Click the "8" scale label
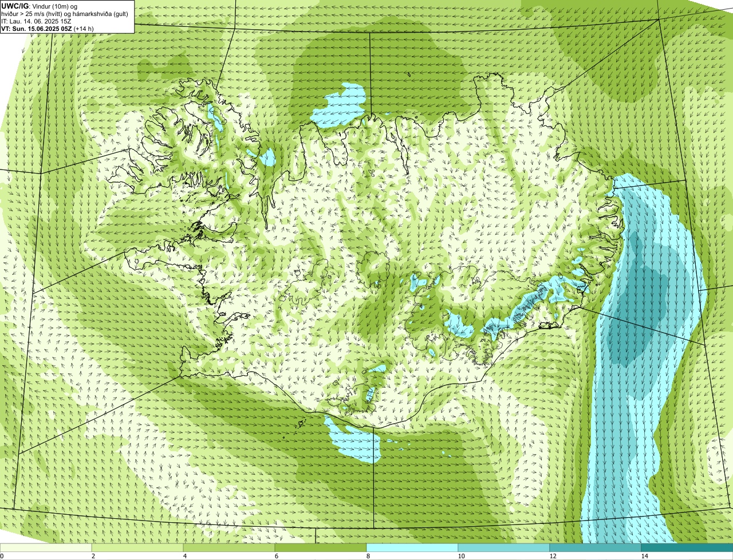 point(368,556)
